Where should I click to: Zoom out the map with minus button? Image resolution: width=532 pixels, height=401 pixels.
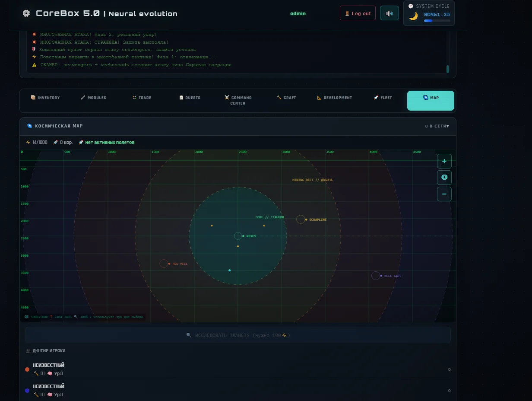(x=444, y=194)
